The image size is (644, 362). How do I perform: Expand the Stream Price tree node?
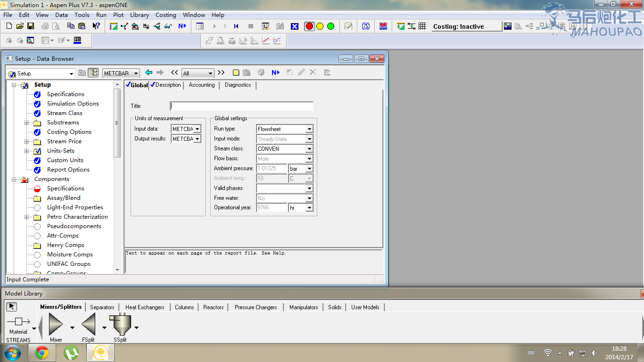[27, 141]
